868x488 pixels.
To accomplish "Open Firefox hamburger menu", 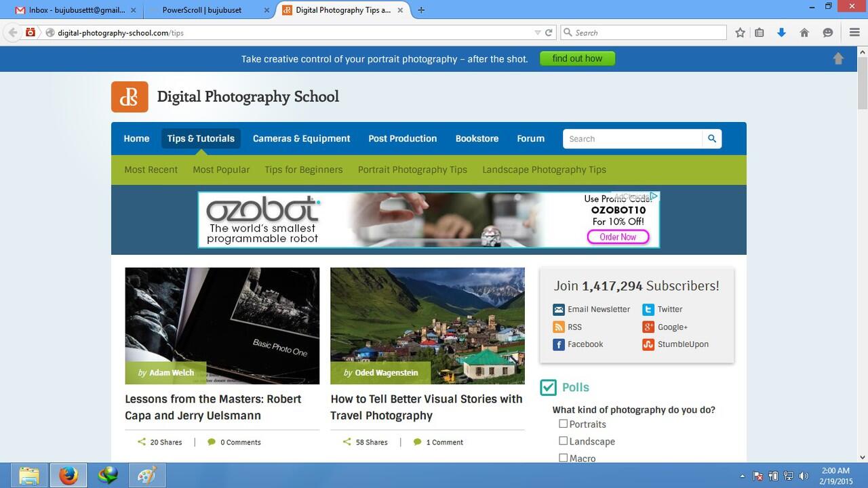I will [x=854, y=33].
